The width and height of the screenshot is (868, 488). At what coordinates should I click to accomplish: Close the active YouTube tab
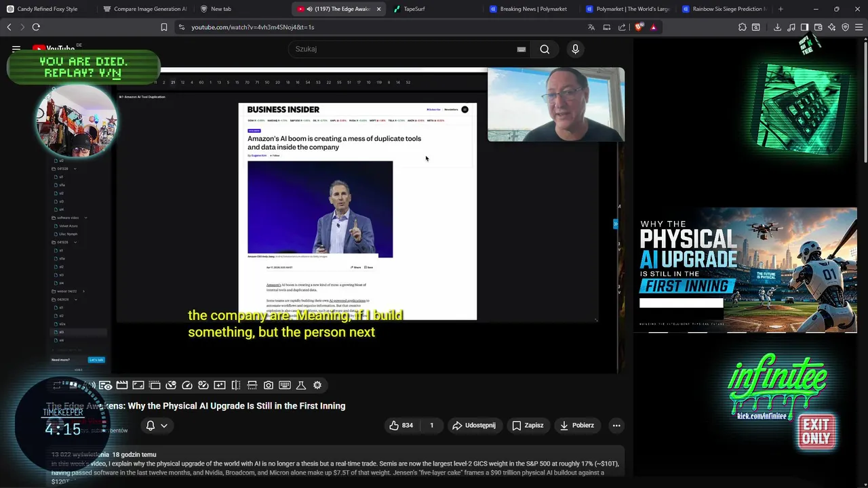point(378,9)
